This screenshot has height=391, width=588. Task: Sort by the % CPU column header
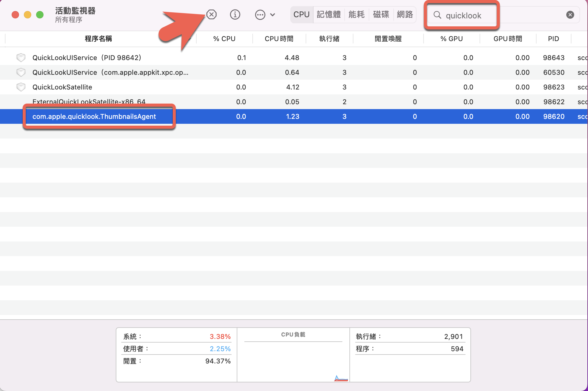224,39
